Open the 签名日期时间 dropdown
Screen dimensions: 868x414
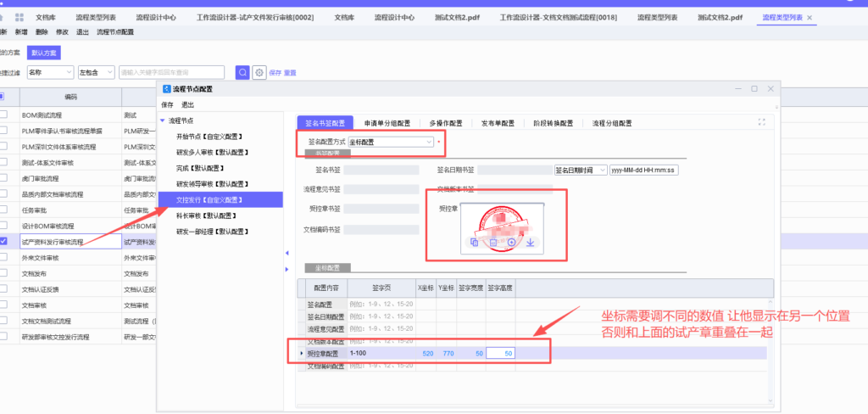pyautogui.click(x=580, y=171)
